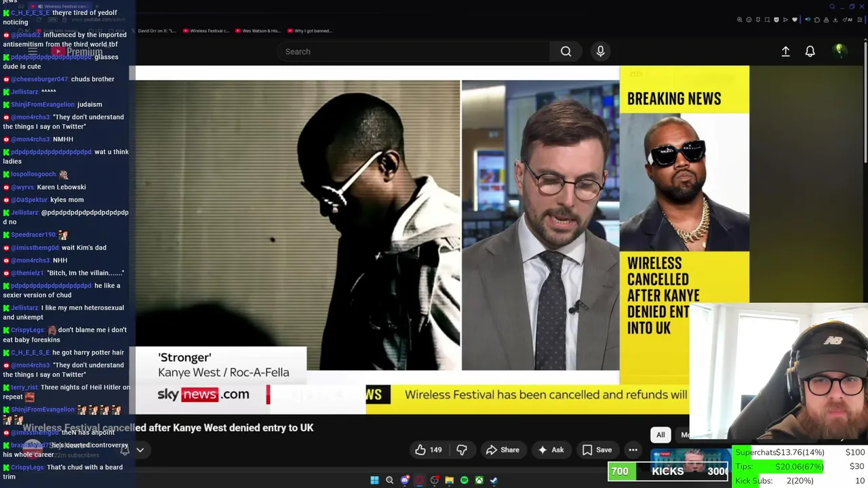Dislike the Wireless Festival video
Viewport: 868px width, 488px height.
[x=462, y=450]
